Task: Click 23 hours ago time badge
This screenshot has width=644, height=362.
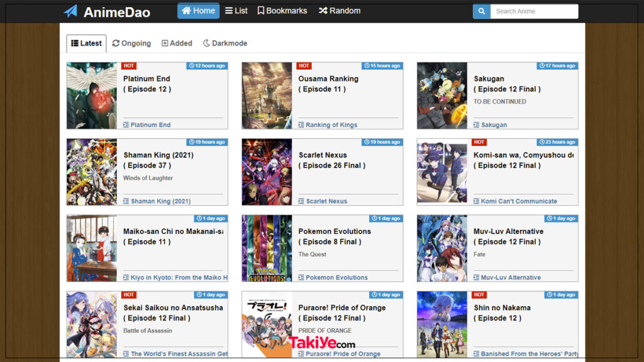Action: 557,142
